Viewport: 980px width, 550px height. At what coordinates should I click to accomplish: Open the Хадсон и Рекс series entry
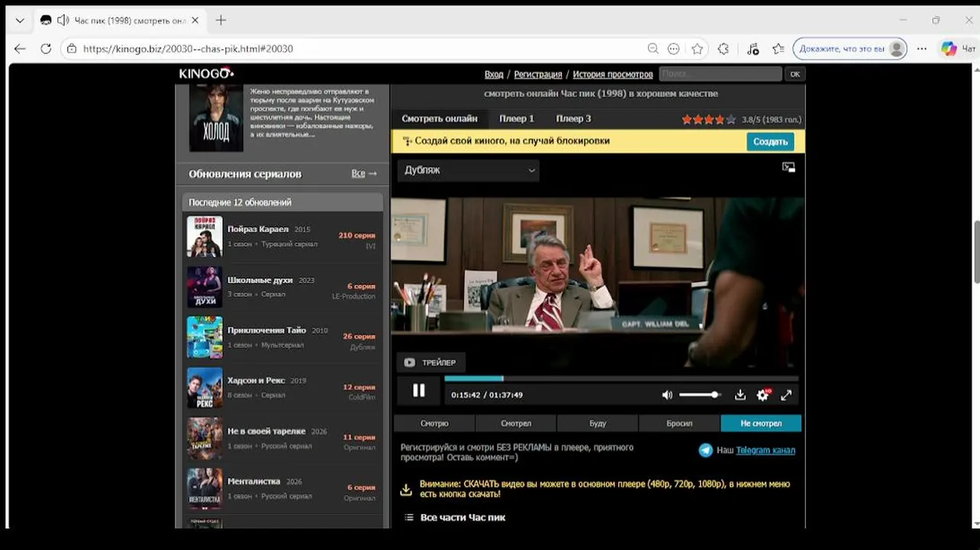click(282, 387)
